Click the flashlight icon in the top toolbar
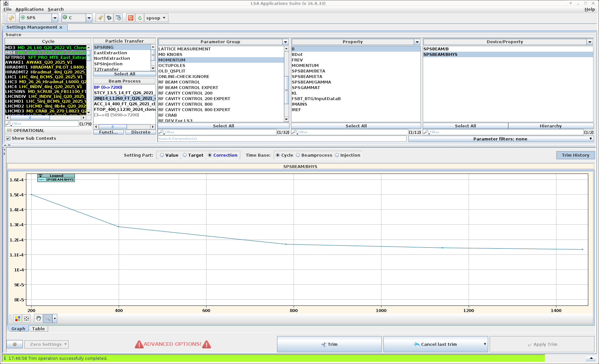 pos(100,18)
